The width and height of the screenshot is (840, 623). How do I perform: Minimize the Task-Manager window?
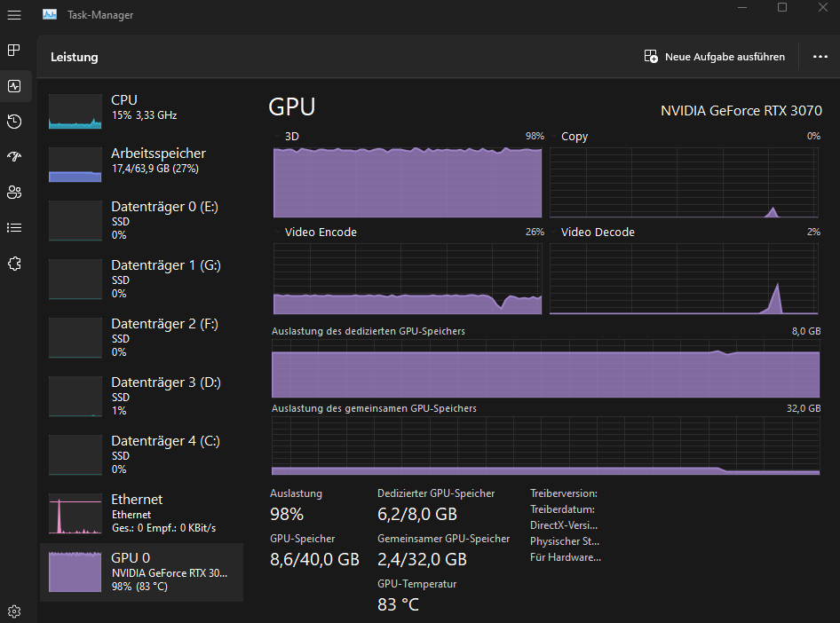(x=742, y=7)
